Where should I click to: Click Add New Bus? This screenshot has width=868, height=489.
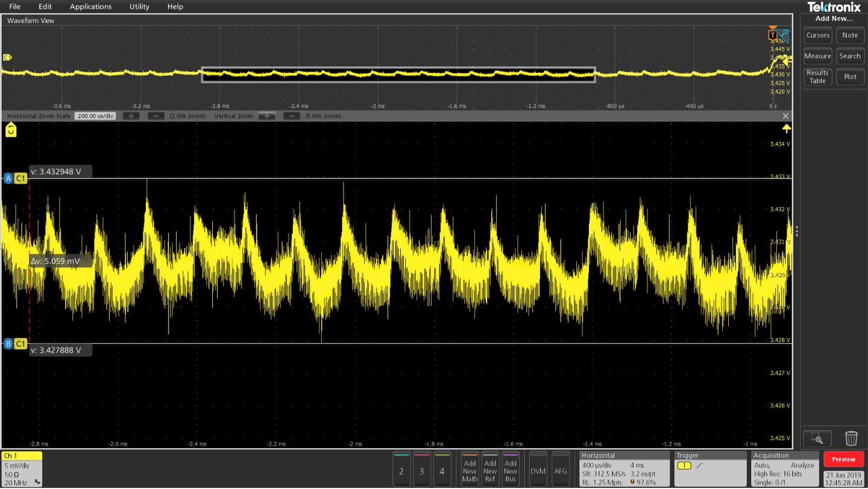pos(511,468)
